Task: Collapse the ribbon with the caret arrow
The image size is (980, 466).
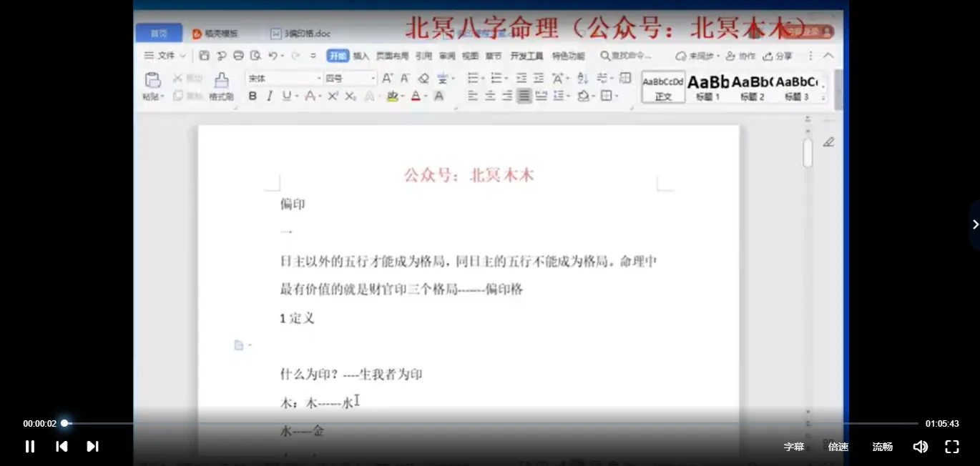Action: click(828, 55)
